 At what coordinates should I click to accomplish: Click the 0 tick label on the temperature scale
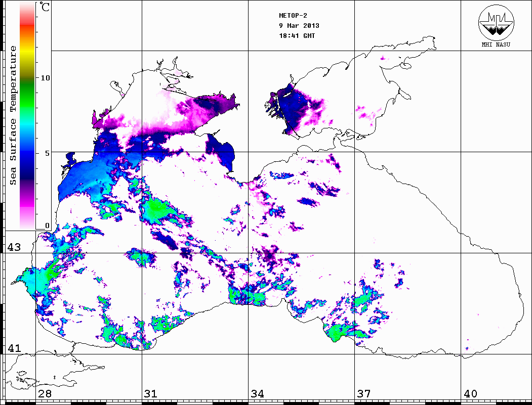(x=47, y=226)
